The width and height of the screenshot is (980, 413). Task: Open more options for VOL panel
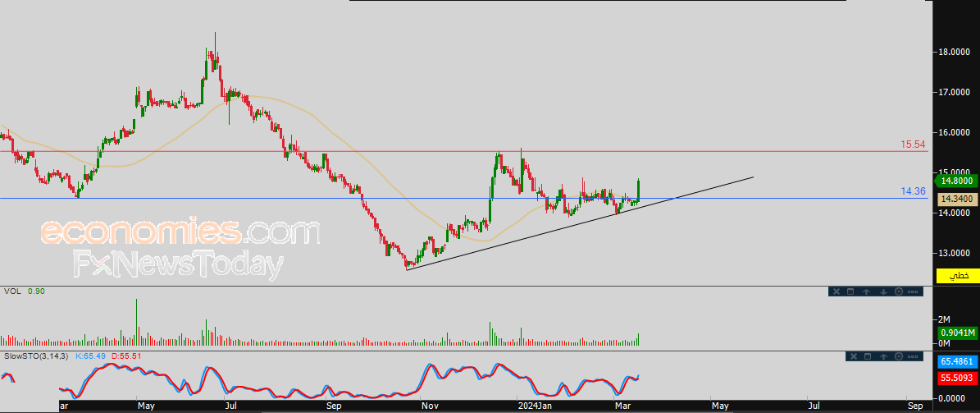pos(913,291)
